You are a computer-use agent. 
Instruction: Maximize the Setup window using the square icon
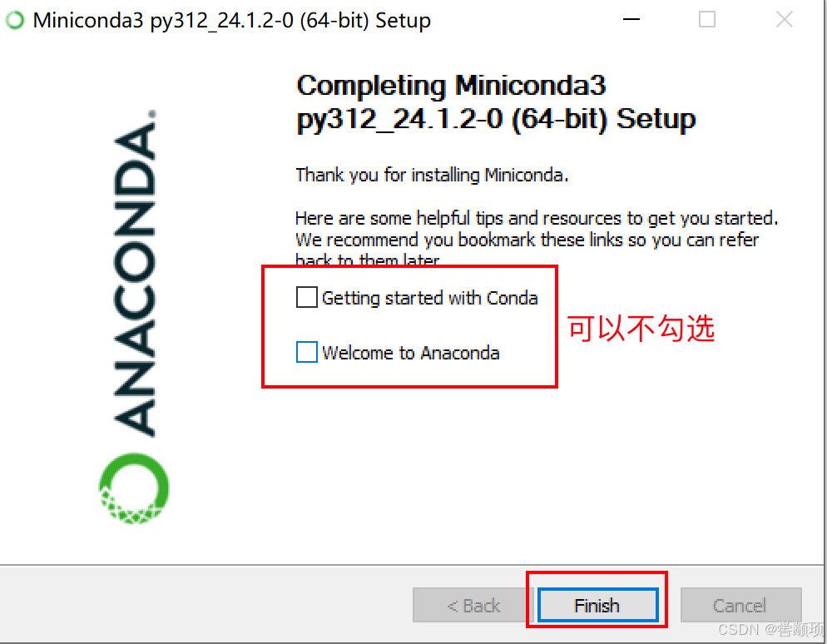(706, 19)
